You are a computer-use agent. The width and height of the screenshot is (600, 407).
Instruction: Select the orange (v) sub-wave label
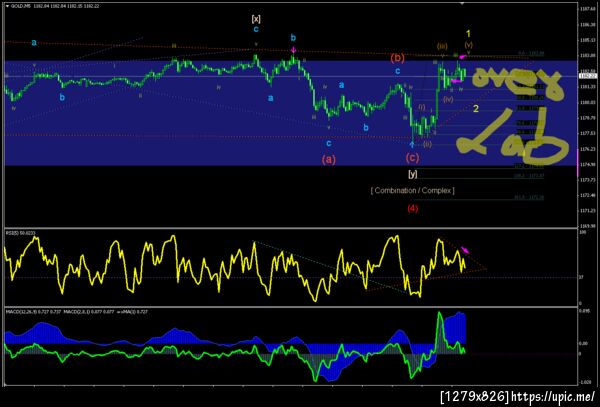[x=469, y=45]
